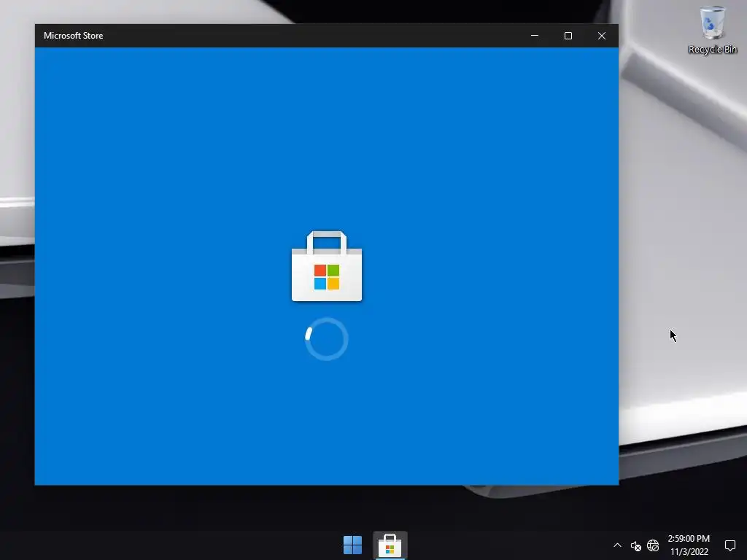
Task: Minimize the Microsoft Store window
Action: click(x=535, y=36)
